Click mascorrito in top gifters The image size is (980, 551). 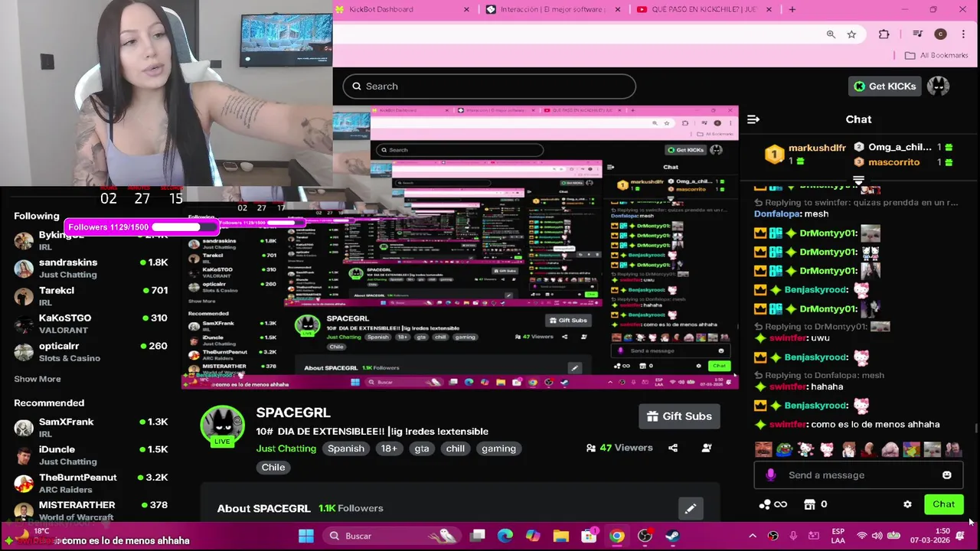pos(893,162)
